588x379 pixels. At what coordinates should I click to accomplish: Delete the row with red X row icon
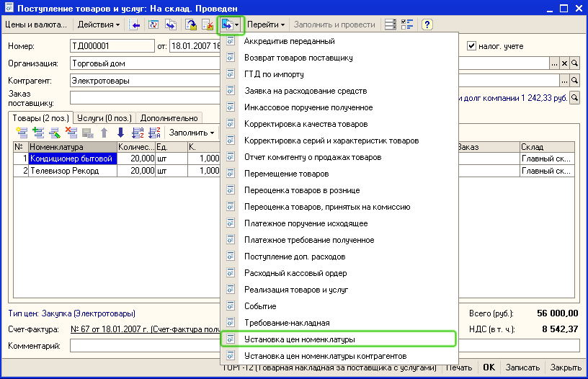pyautogui.click(x=71, y=133)
